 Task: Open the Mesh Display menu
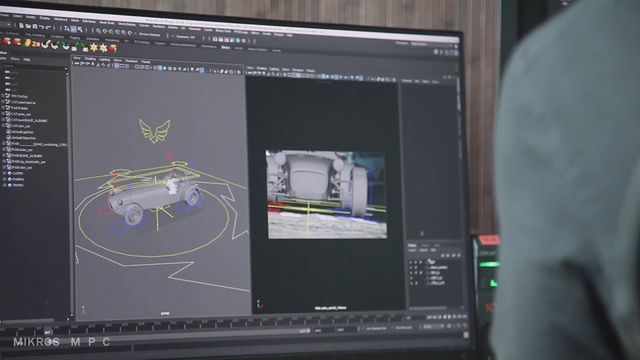(x=127, y=24)
